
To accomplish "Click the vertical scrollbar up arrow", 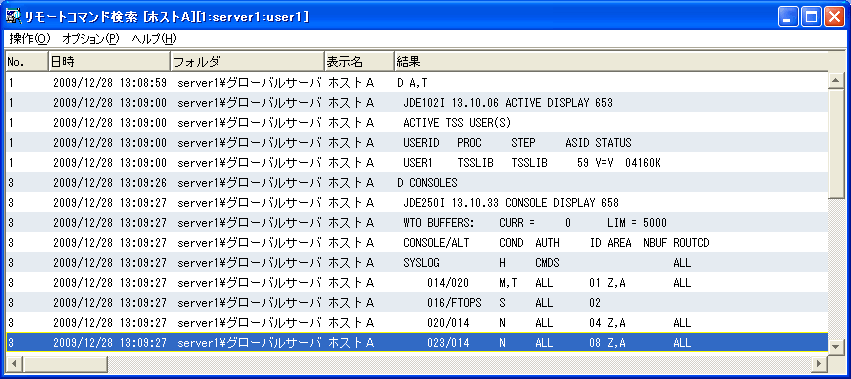I will [x=836, y=81].
